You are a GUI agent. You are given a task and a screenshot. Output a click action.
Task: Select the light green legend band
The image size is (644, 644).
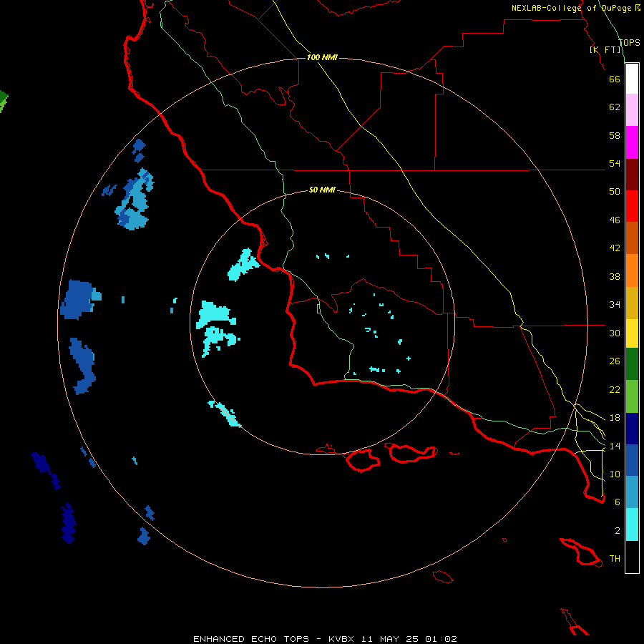632,396
